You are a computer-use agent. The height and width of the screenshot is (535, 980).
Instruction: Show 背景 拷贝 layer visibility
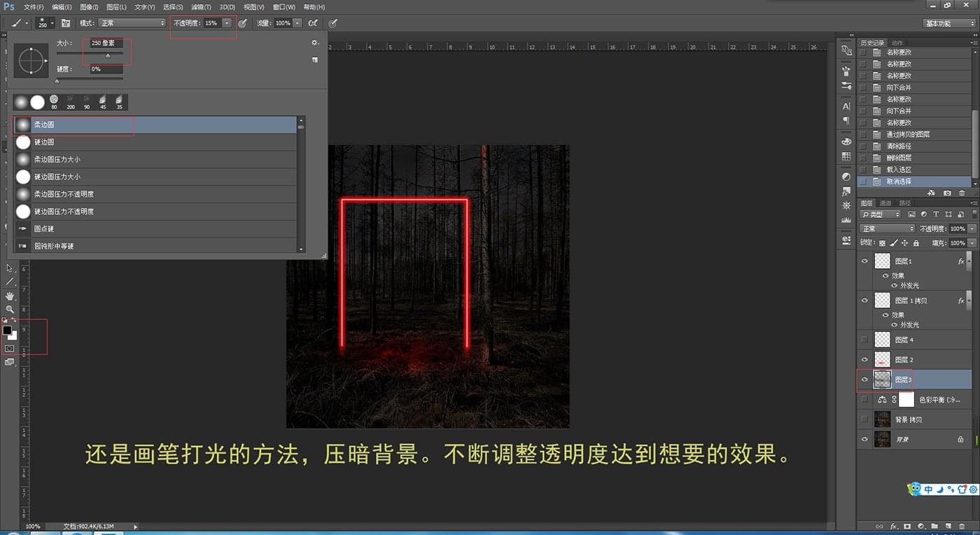tap(865, 419)
